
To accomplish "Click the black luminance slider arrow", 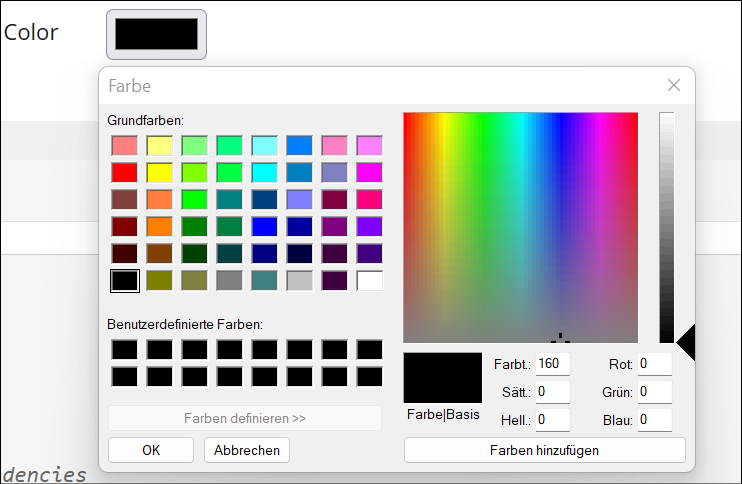I will tap(686, 343).
